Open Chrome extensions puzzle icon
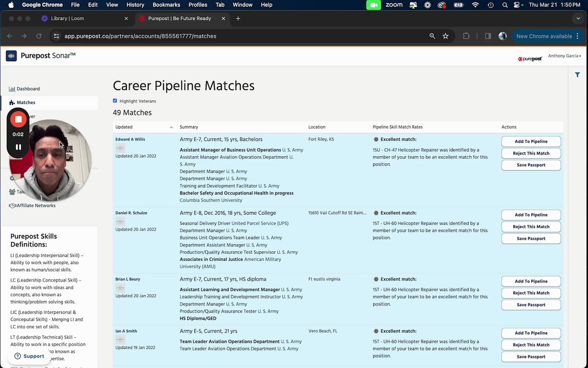588x368 pixels. (x=466, y=36)
